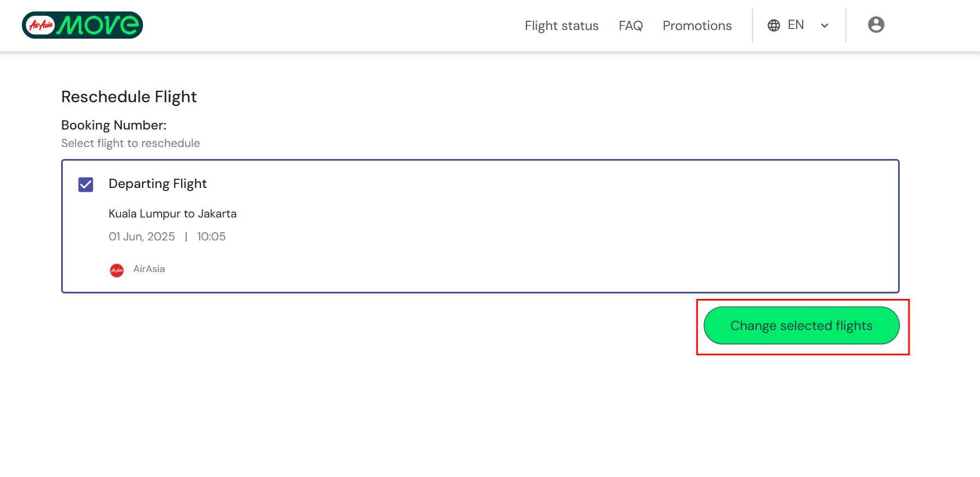Click the red AirAsia badge in header logo
This screenshot has width=980, height=477.
coord(41,25)
